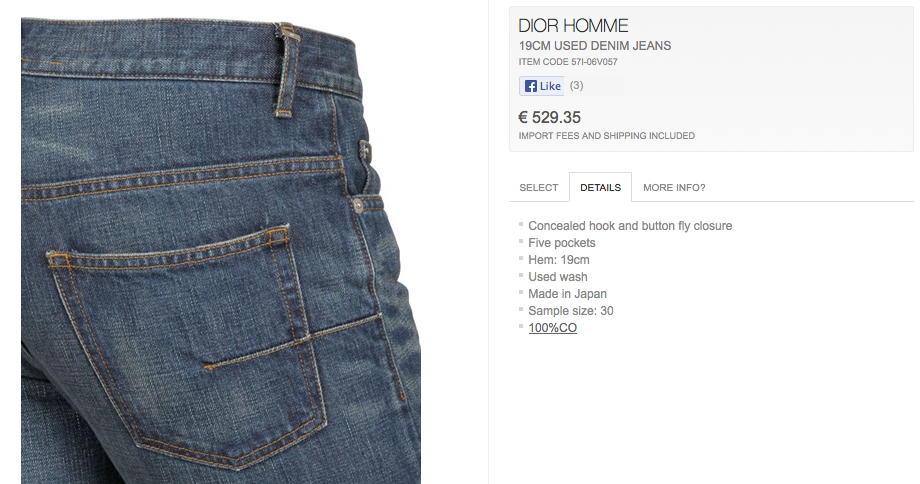The image size is (920, 484).
Task: Follow the 100%CO composition link
Action: coord(552,328)
